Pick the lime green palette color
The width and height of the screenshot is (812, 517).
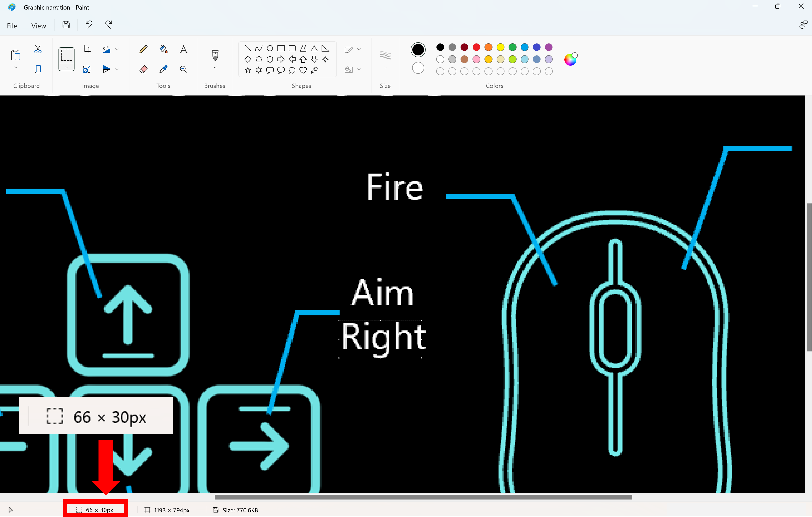pos(513,59)
